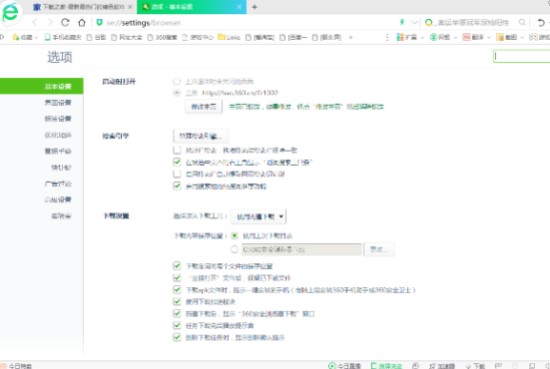Click the green shield security icon
550x369 pixels.
(x=100, y=22)
